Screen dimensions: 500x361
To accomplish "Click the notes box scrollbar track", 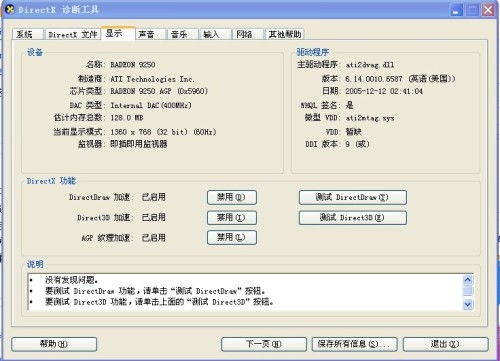I will coord(468,292).
